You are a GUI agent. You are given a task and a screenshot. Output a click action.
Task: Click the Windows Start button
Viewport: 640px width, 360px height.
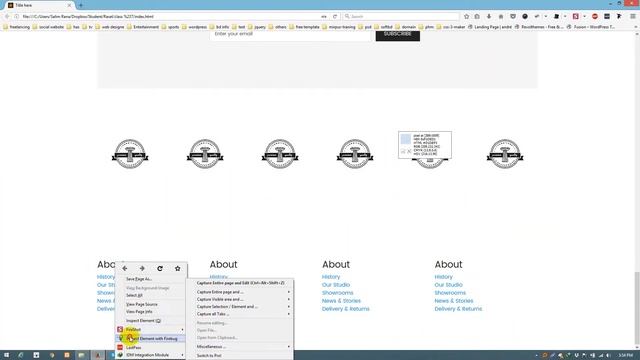6,356
